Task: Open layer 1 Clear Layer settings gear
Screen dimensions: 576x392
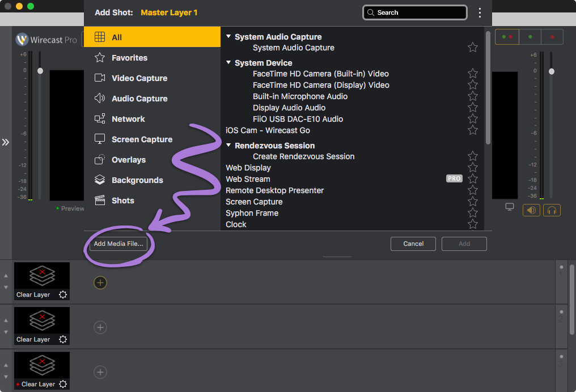Action: pos(63,295)
